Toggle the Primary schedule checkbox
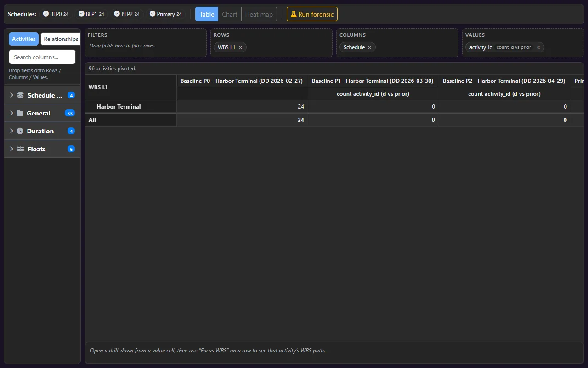Screen dimensions: 588x368 [153, 14]
